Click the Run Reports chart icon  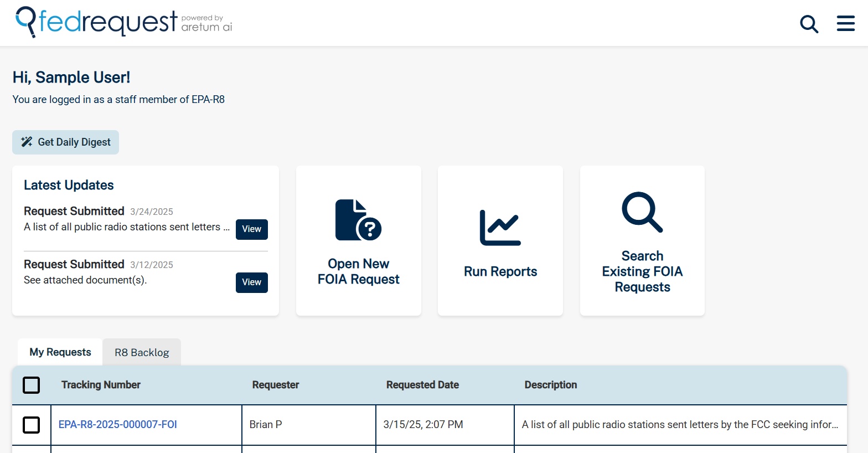tap(500, 228)
